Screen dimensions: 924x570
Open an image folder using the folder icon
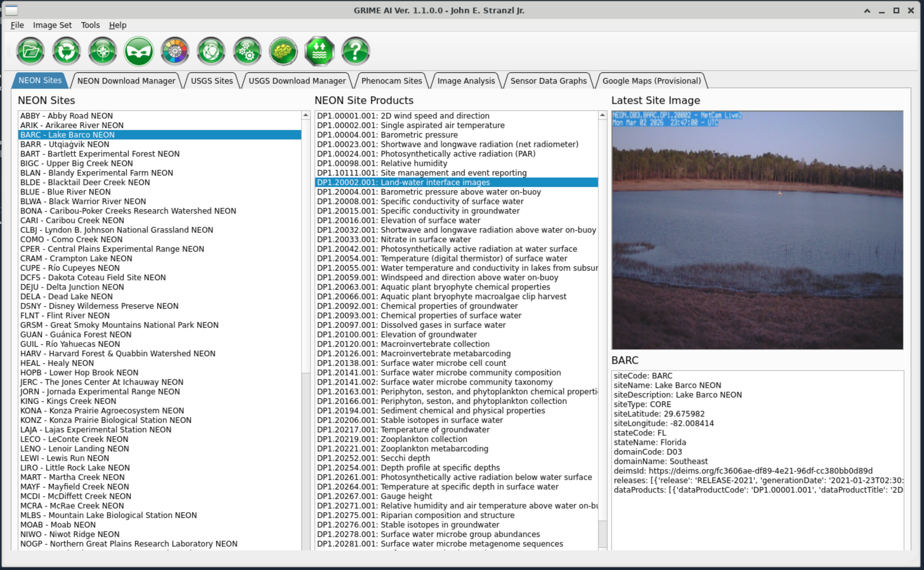(x=30, y=50)
